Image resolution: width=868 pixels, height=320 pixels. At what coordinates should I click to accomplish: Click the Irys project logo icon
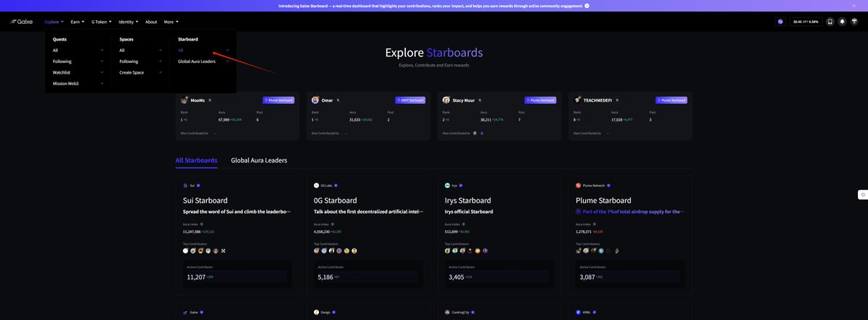point(447,186)
